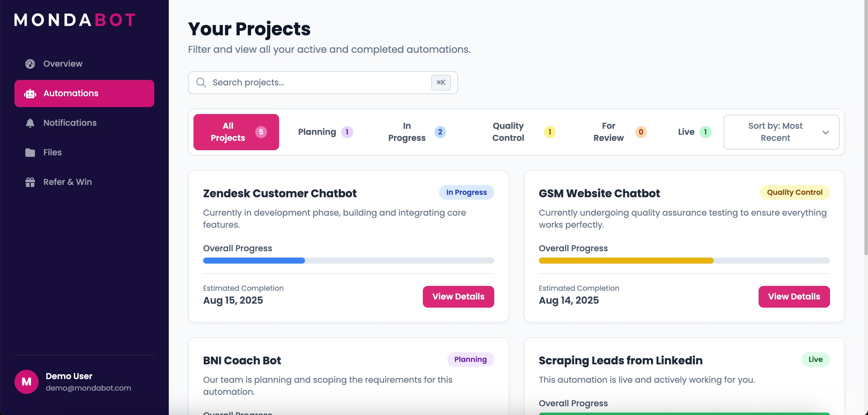This screenshot has width=868, height=415.
Task: Switch to the Planning tab
Action: pos(325,132)
